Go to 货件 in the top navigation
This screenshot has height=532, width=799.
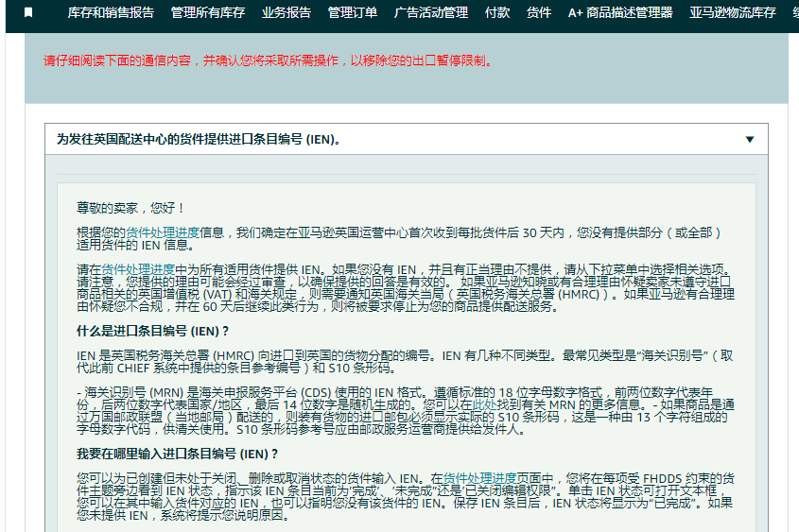pos(539,12)
